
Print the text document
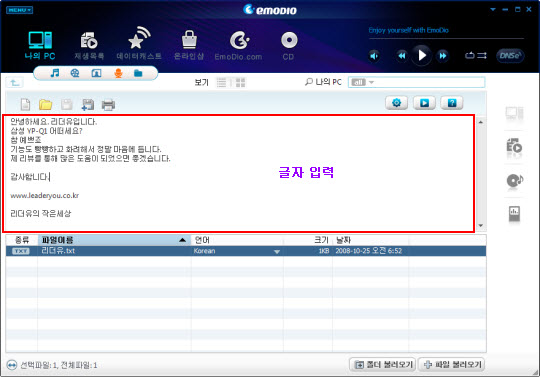click(108, 105)
